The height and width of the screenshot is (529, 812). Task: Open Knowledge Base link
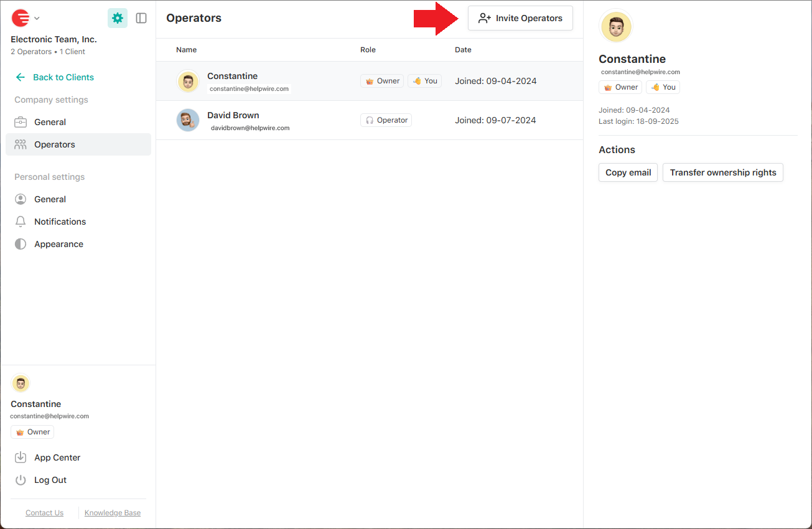[113, 513]
